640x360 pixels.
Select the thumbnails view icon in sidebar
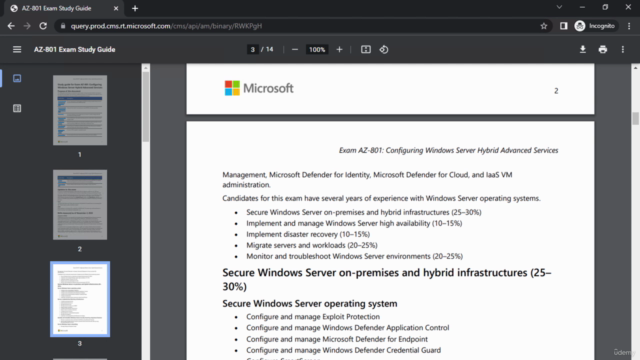[x=17, y=78]
